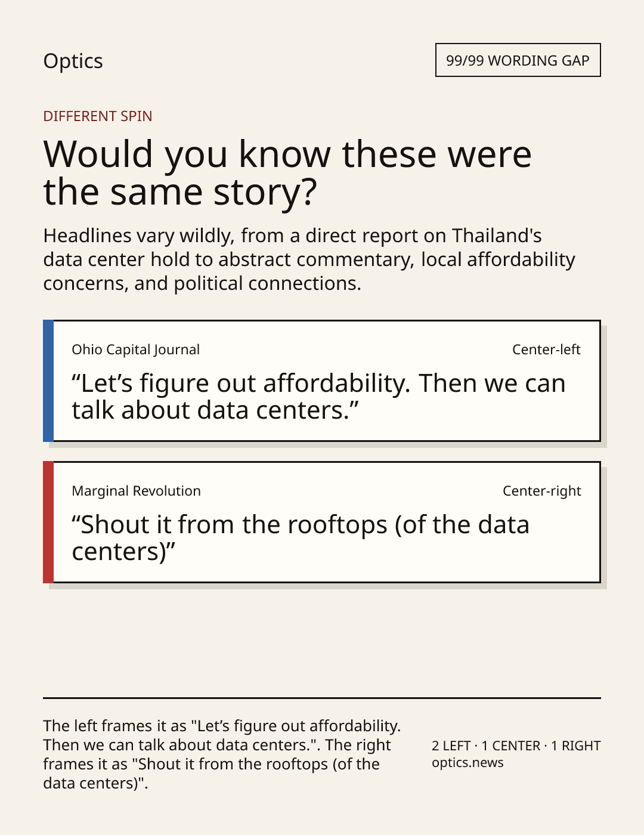Click the 'Headlines vary wildly' summary paragraph
This screenshot has height=835, width=644.
pos(309,259)
